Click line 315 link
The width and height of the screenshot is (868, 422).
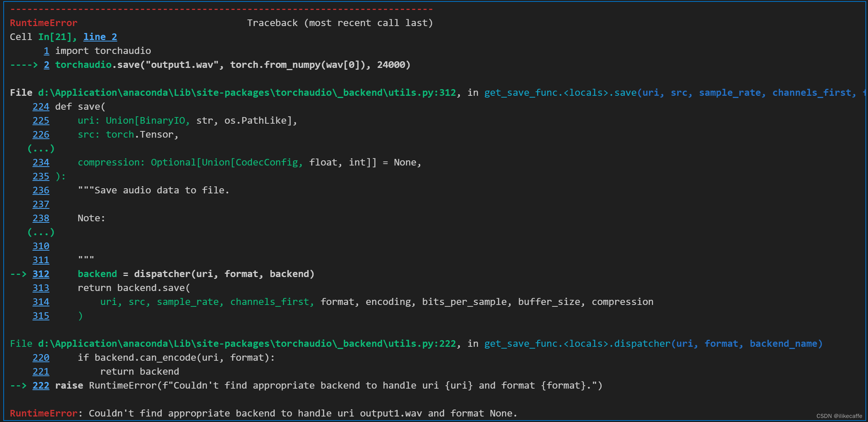pyautogui.click(x=41, y=316)
